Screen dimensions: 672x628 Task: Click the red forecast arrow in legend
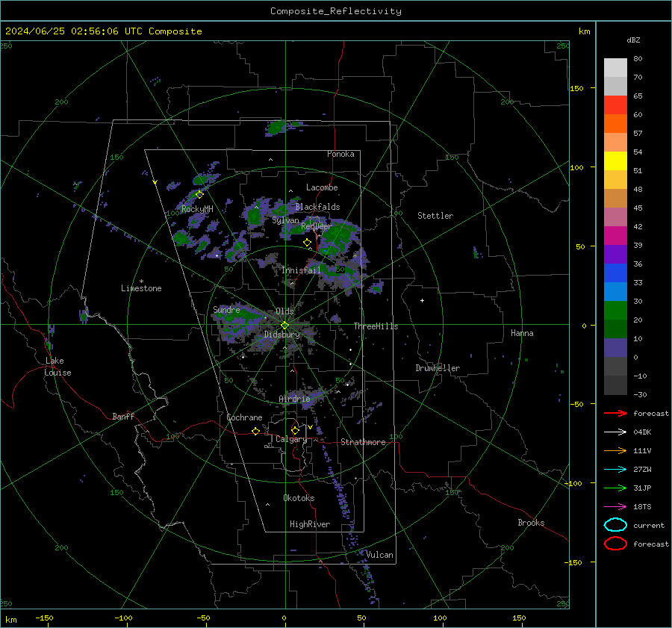coord(615,413)
